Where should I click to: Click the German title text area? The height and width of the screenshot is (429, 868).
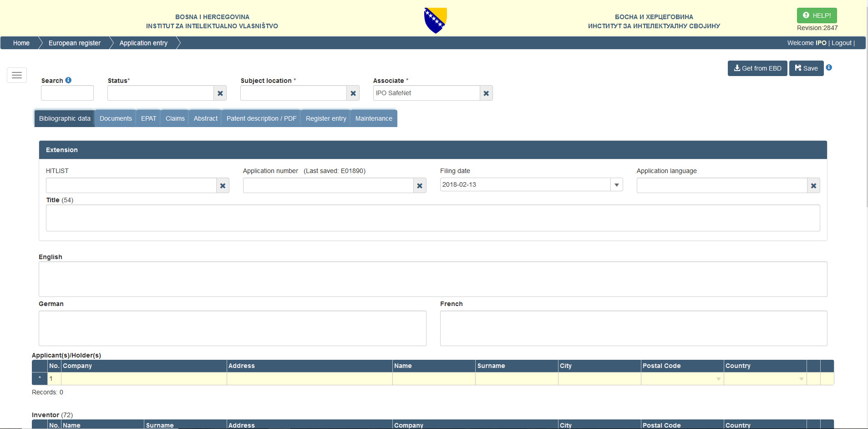(233, 328)
